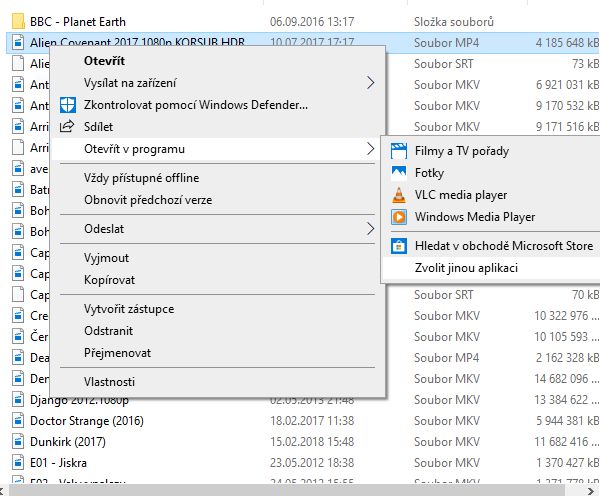600x496 pixels.
Task: Select Hledat v obchodě Microsoft Store
Action: tap(491, 246)
